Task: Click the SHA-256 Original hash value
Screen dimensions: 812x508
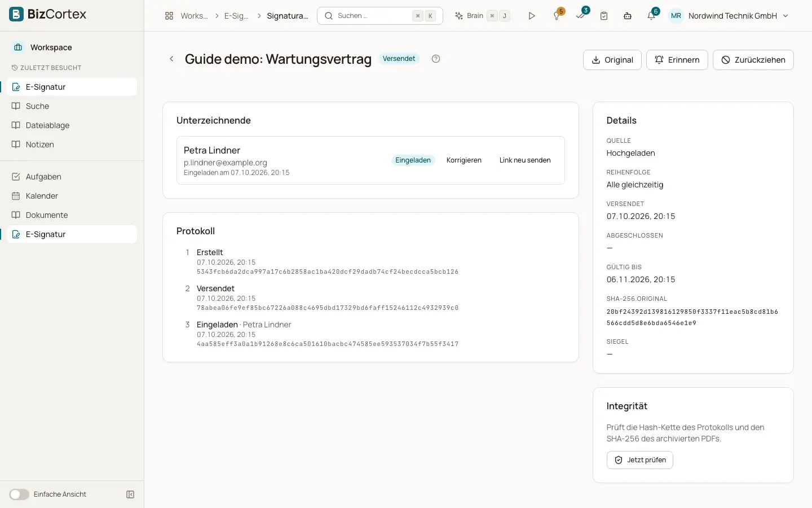Action: [x=692, y=317]
